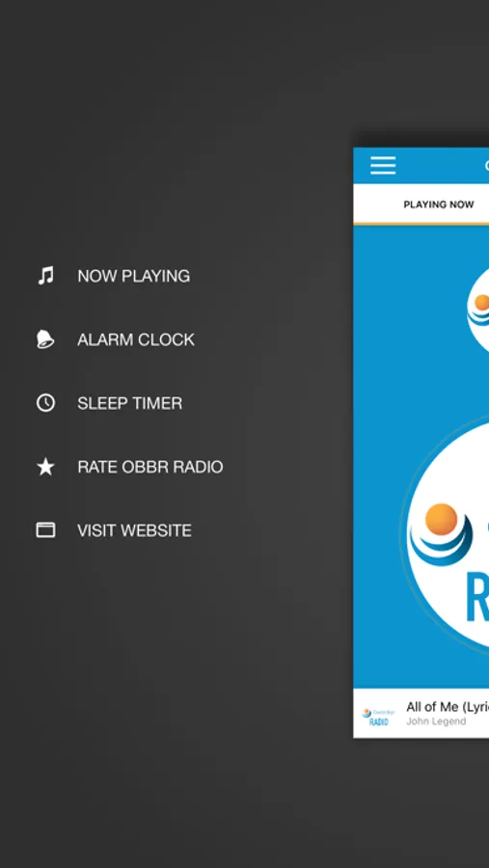Click the website window icon

(45, 530)
